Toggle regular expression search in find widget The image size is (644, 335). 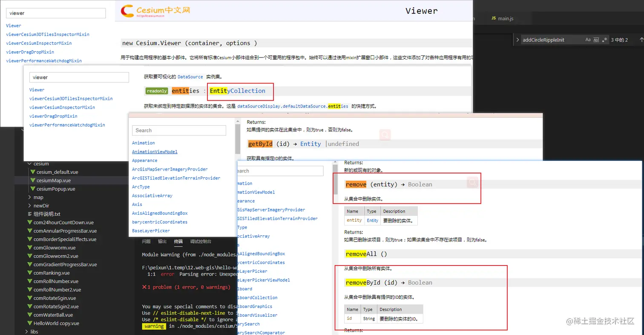(x=605, y=40)
